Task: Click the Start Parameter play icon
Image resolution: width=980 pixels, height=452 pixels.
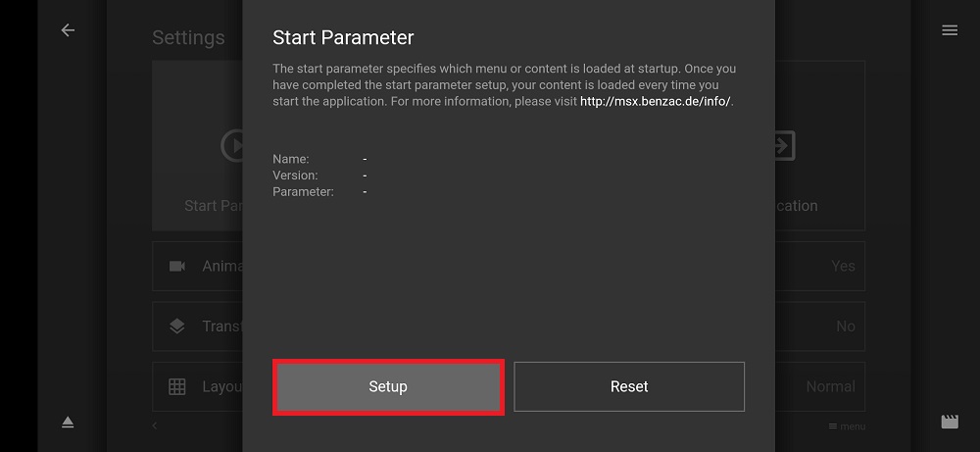Action: pos(232,145)
